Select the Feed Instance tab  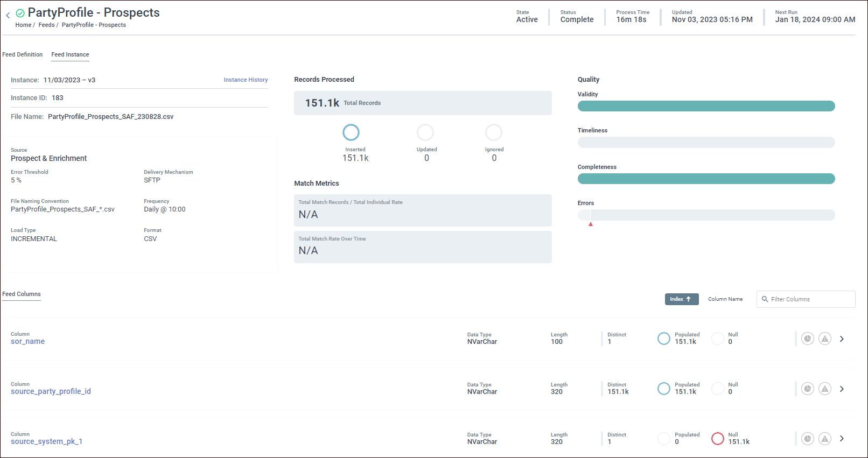click(70, 54)
